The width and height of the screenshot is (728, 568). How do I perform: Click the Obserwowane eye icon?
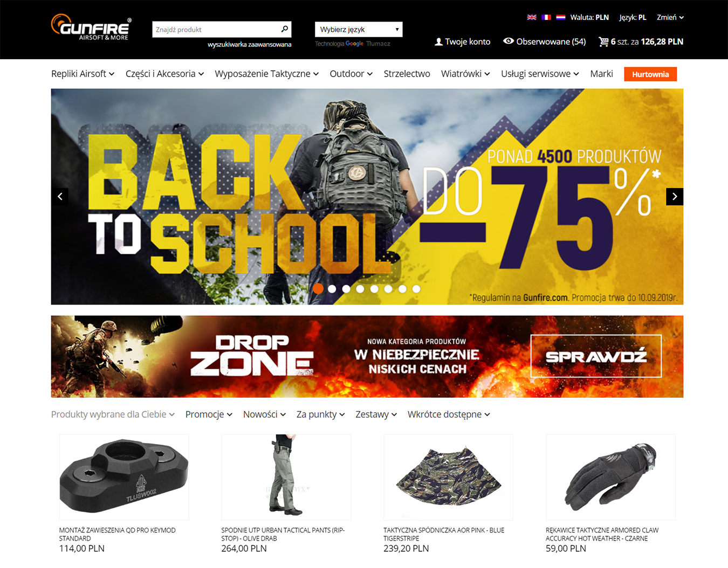[508, 41]
